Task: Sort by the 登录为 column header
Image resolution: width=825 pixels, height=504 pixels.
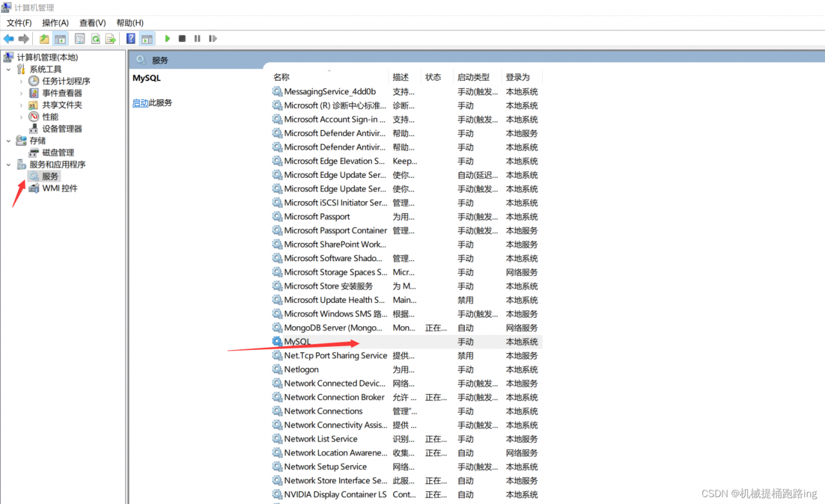Action: 522,77
